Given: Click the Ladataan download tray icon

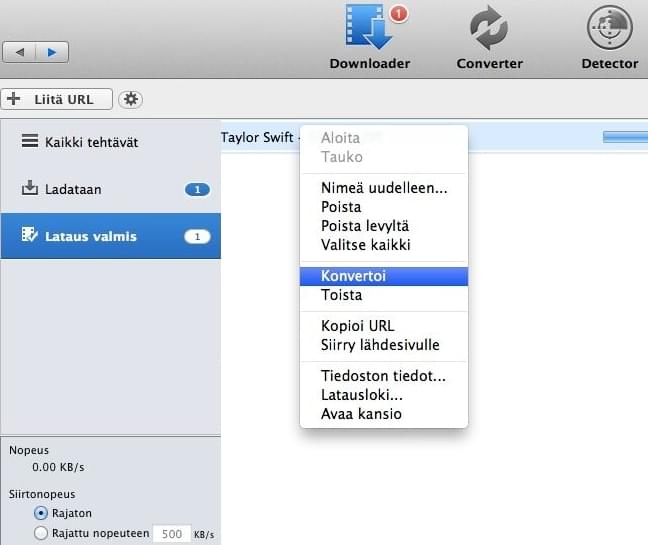Looking at the screenshot, I should [x=30, y=188].
